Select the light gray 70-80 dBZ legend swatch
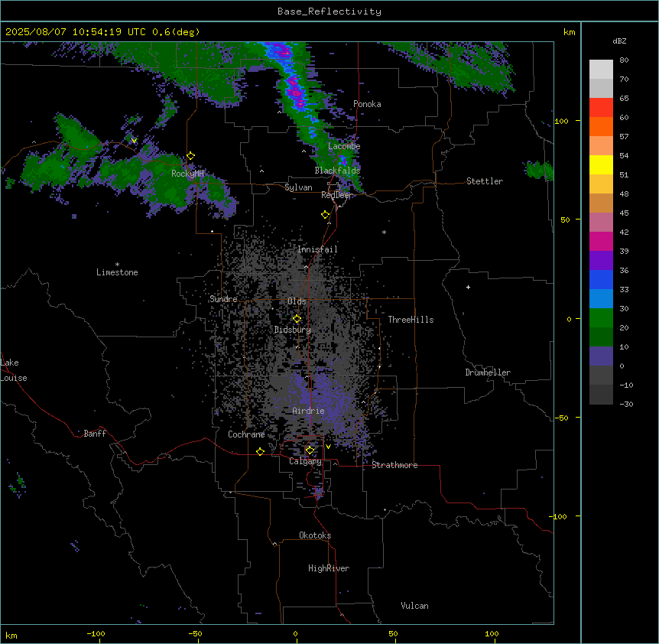This screenshot has width=659, height=644. (601, 70)
